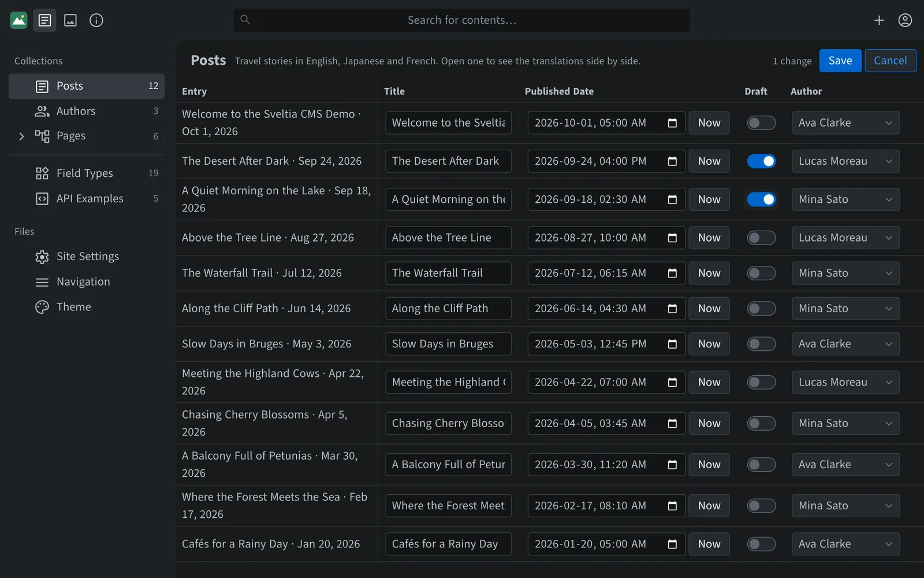The image size is (924, 578).
Task: Open calendar picker for Along the Cliff Path date
Action: (672, 309)
